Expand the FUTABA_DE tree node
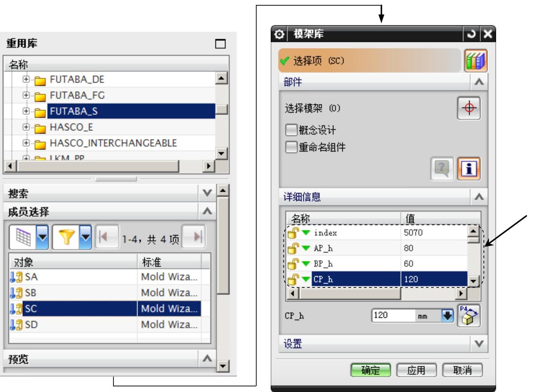This screenshot has height=392, width=534. point(26,79)
